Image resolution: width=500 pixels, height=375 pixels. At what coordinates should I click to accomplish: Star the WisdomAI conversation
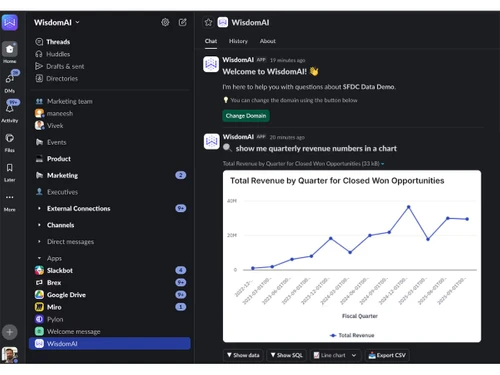click(x=208, y=22)
